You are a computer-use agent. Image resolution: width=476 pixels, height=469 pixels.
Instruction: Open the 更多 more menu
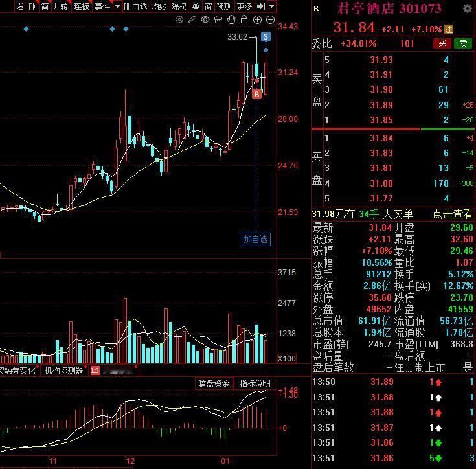tap(244, 6)
